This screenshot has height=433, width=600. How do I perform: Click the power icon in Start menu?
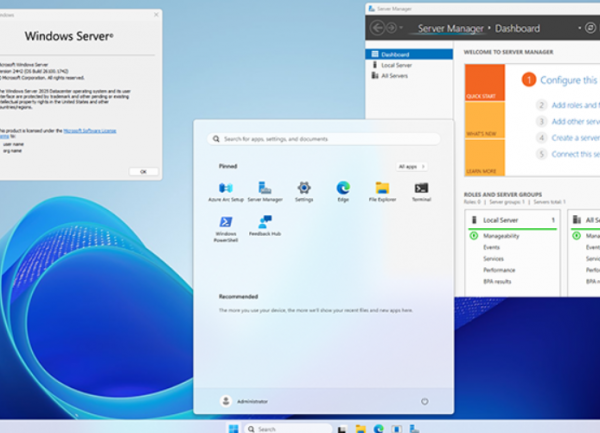424,401
